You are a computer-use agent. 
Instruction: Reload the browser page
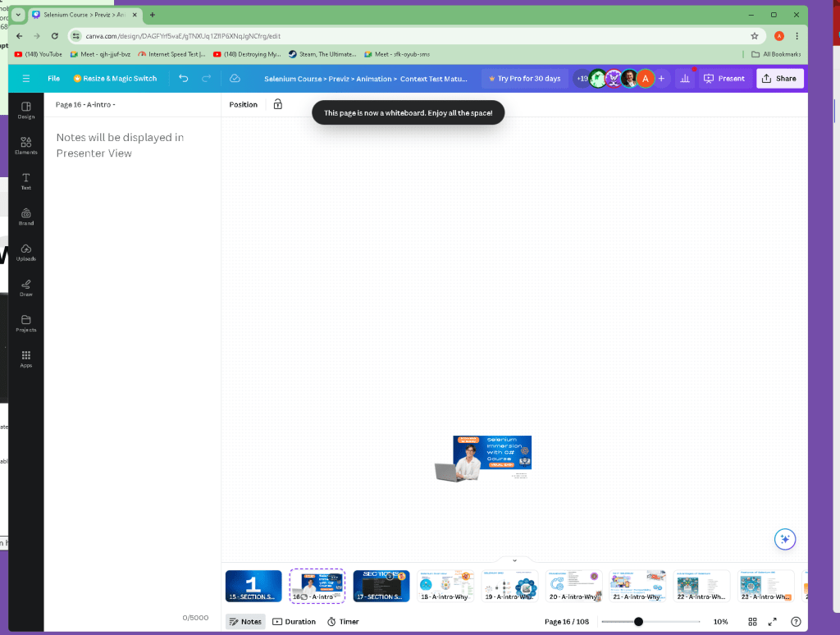pyautogui.click(x=55, y=36)
